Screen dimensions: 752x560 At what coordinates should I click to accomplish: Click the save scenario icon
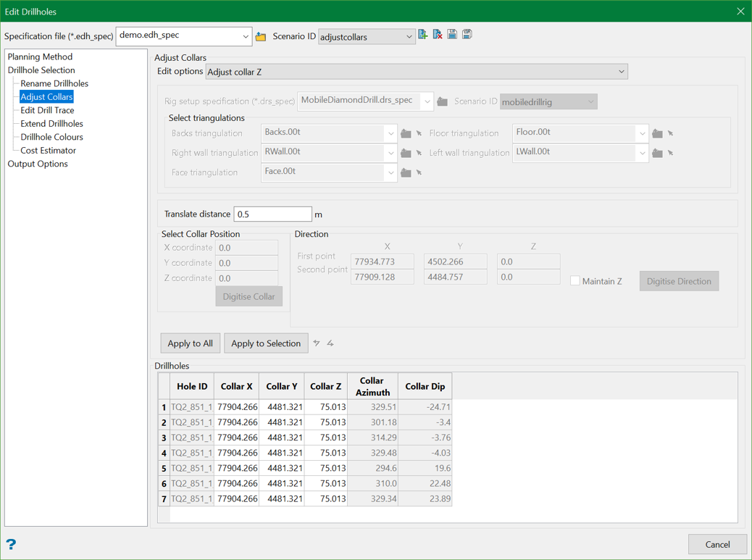(452, 35)
